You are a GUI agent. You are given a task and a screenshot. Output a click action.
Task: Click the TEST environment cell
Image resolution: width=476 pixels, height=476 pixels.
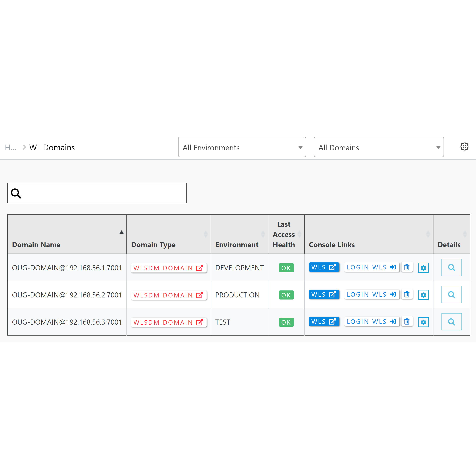[240, 322]
